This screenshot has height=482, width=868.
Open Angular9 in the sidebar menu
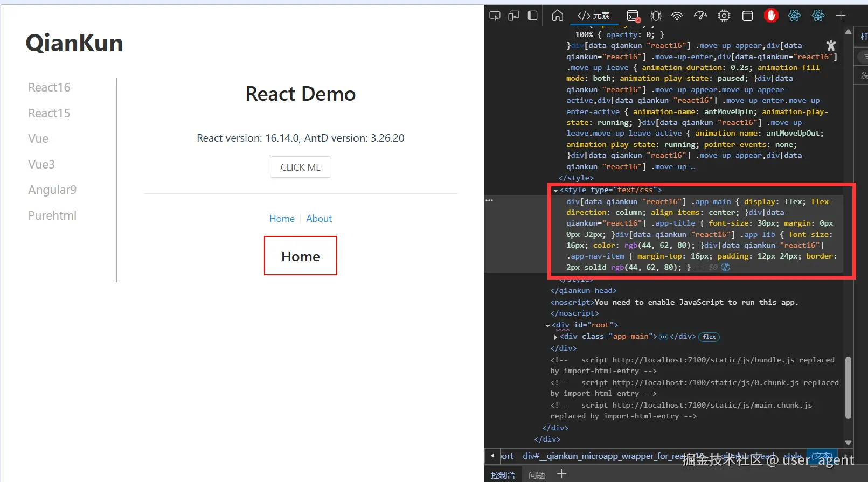coord(52,190)
